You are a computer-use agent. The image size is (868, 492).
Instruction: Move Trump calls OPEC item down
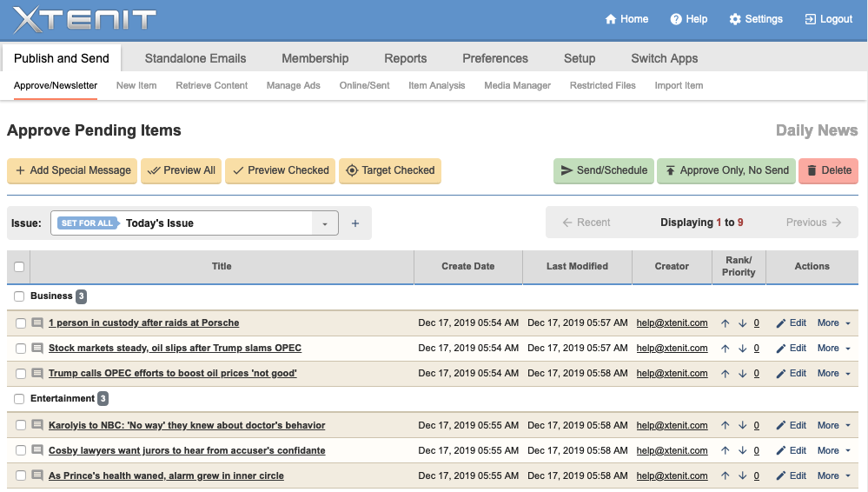pos(742,374)
